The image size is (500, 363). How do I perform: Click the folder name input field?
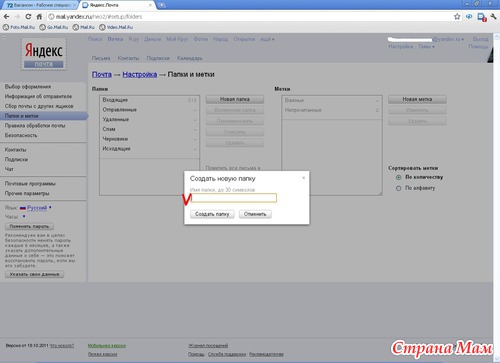click(x=233, y=198)
